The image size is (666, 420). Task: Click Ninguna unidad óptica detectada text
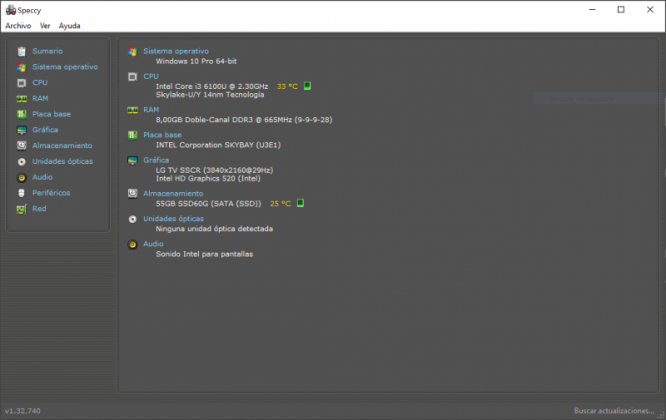(214, 228)
